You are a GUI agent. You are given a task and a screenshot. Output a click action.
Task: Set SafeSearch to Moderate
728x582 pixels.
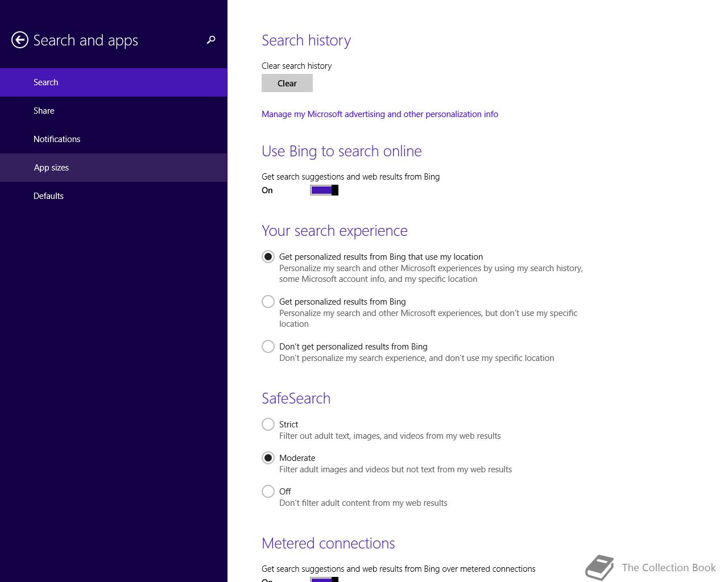(268, 458)
